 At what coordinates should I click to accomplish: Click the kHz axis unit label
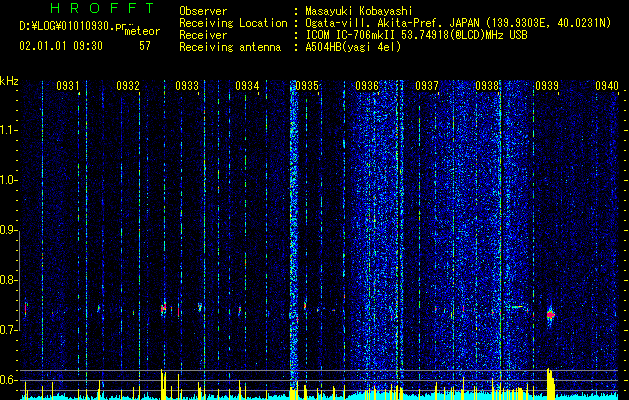[x=9, y=81]
